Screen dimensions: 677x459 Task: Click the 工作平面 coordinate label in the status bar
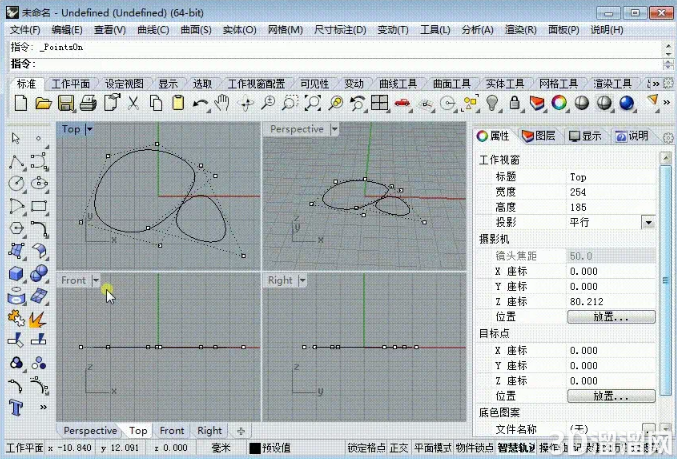[25, 448]
